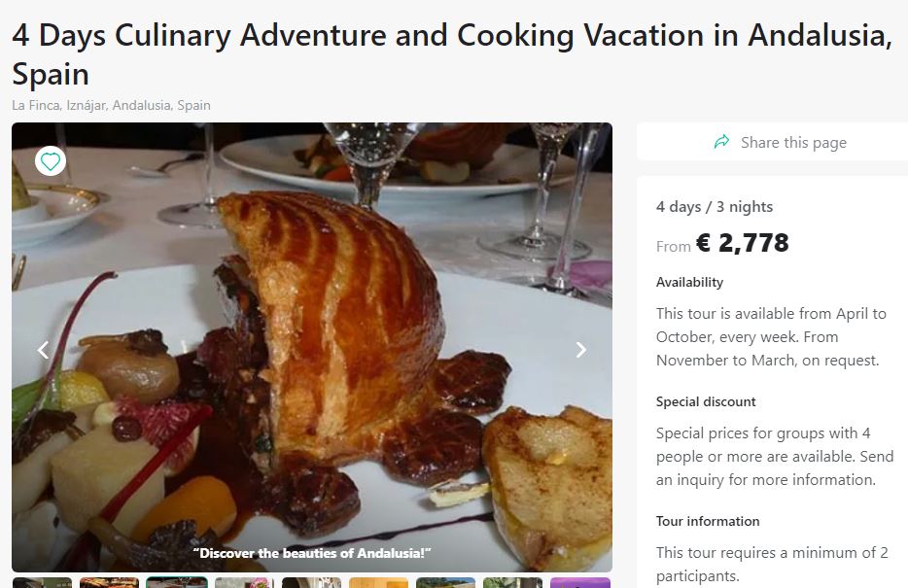Click the Special discount heading
Image resolution: width=908 pixels, height=588 pixels.
pyautogui.click(x=706, y=401)
